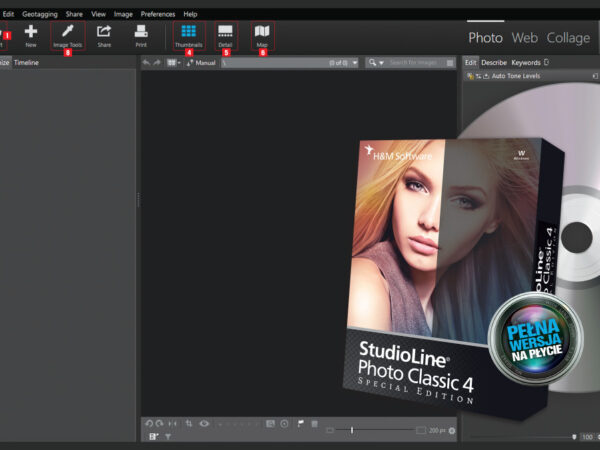Open the Manual sort dropdown
This screenshot has height=450, width=600.
pyautogui.click(x=201, y=62)
